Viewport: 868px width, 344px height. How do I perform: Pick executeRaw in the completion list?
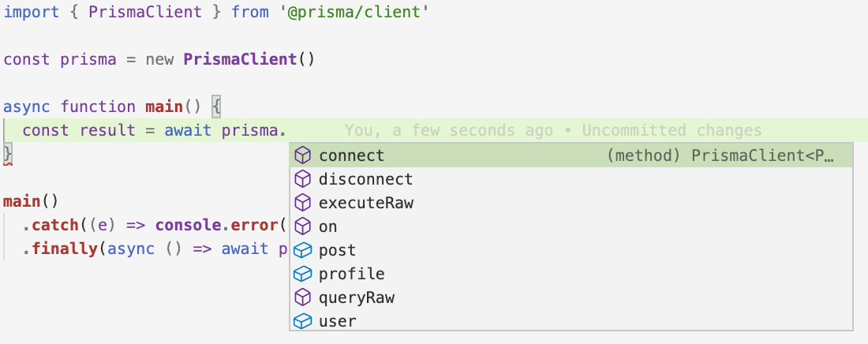[571, 203]
